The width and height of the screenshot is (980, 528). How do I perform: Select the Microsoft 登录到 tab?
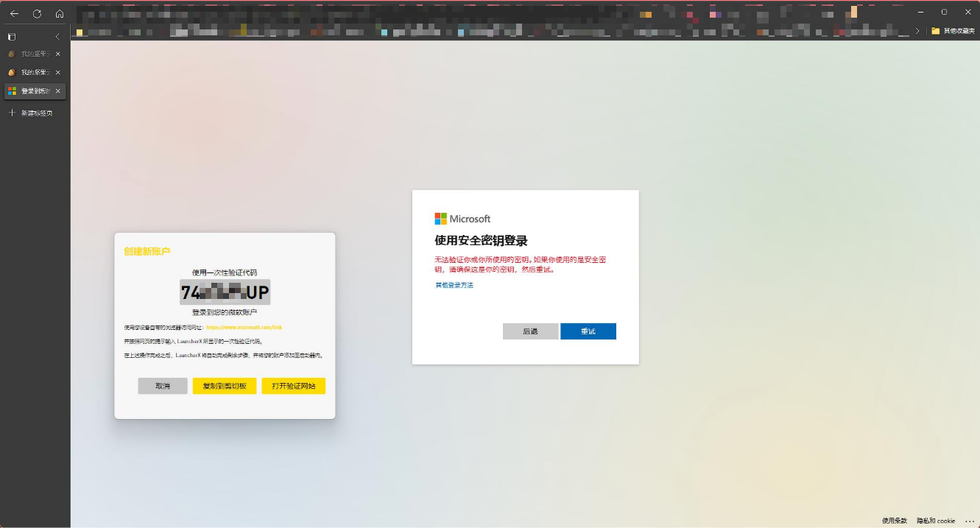tap(35, 91)
